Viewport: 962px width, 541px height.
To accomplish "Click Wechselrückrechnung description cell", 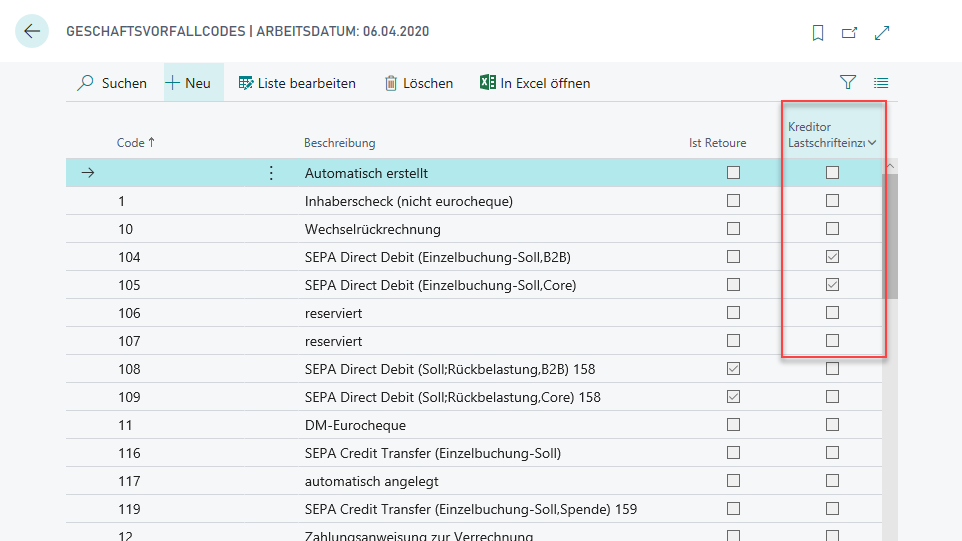I will 372,229.
